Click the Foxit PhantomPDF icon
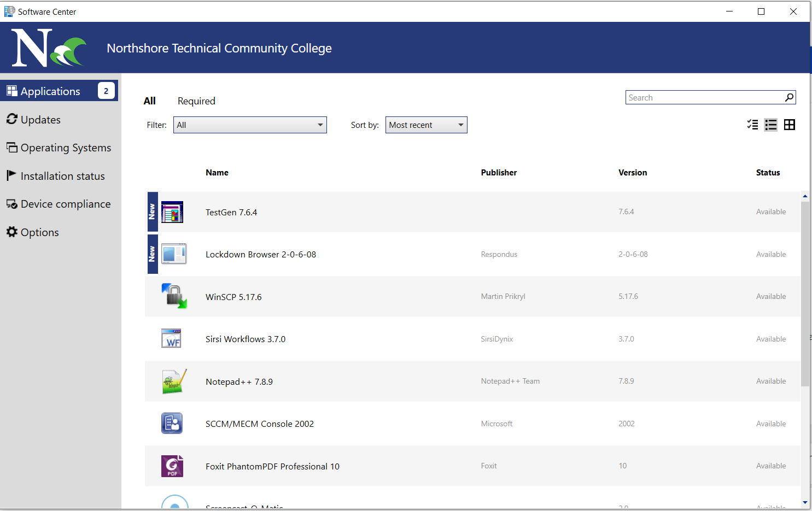Image resolution: width=812 pixels, height=511 pixels. (172, 466)
